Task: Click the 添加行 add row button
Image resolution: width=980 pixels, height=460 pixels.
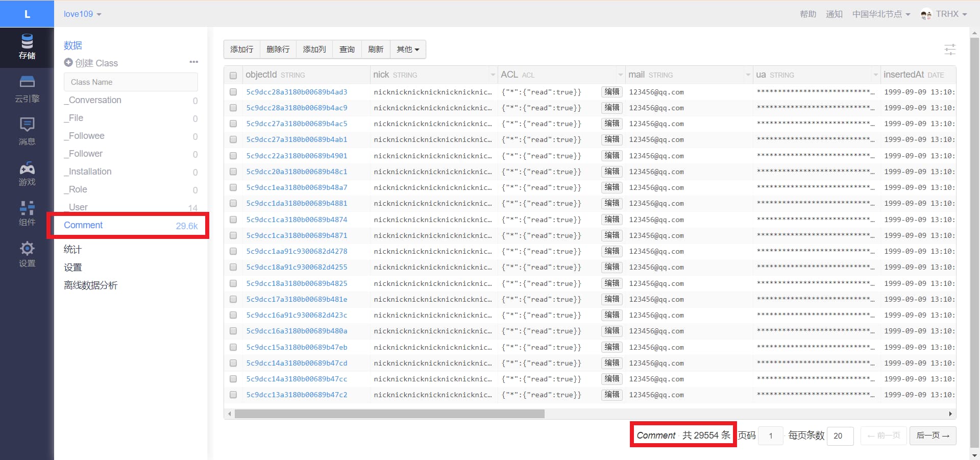Action: (x=242, y=50)
